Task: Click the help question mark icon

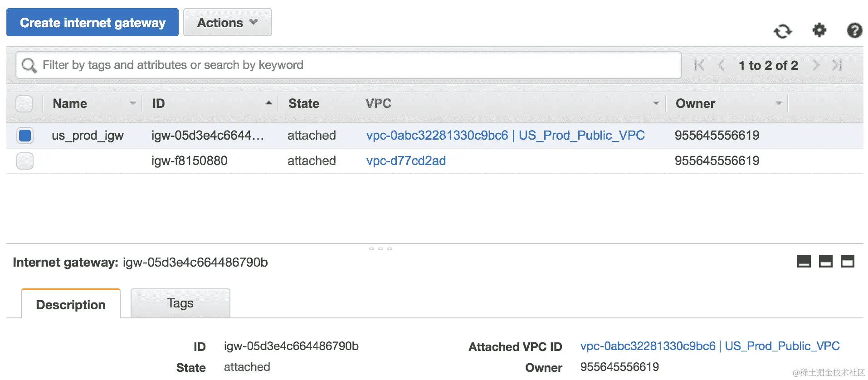Action: click(854, 30)
